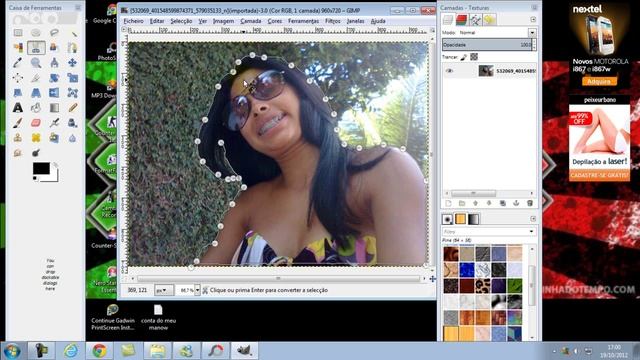Select the Ellipse Select tool
The width and height of the screenshot is (640, 360).
point(36,33)
